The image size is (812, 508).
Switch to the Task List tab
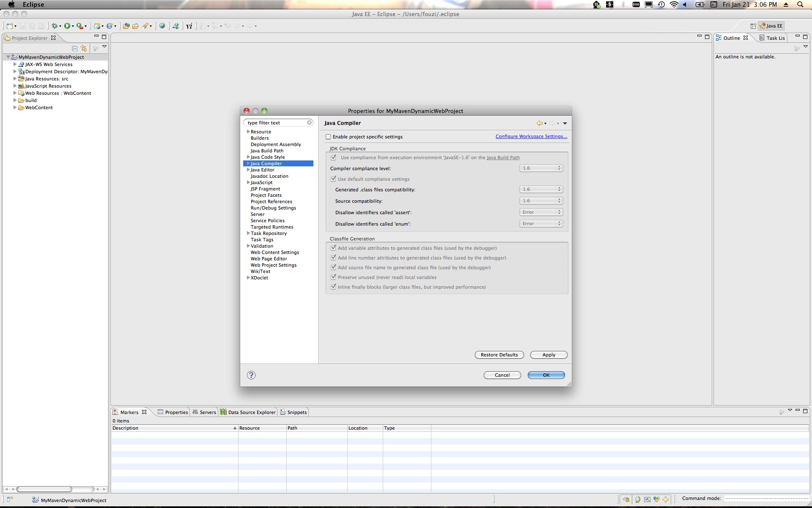[772, 38]
